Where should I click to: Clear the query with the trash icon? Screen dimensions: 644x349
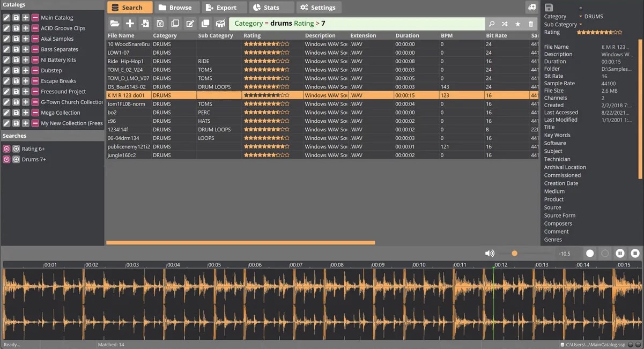point(530,24)
